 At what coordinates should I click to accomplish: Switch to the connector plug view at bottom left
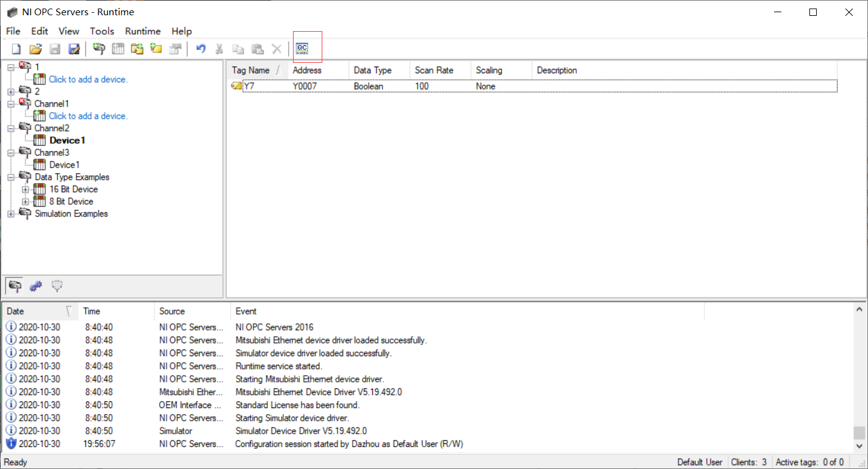click(57, 285)
